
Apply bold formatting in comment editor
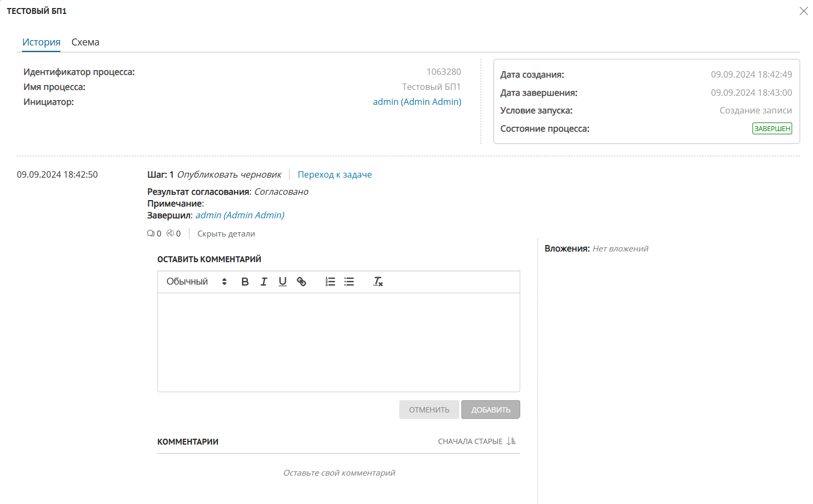245,282
